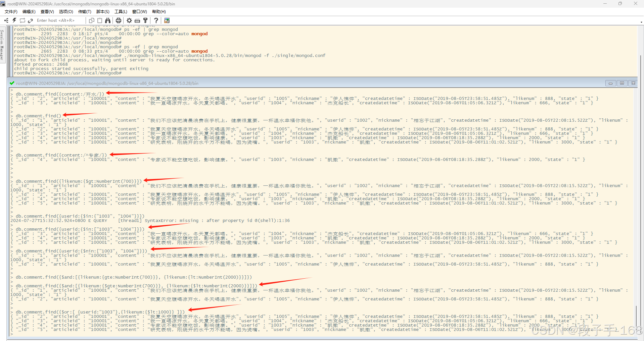Click the Copy toolbar icon

(92, 20)
